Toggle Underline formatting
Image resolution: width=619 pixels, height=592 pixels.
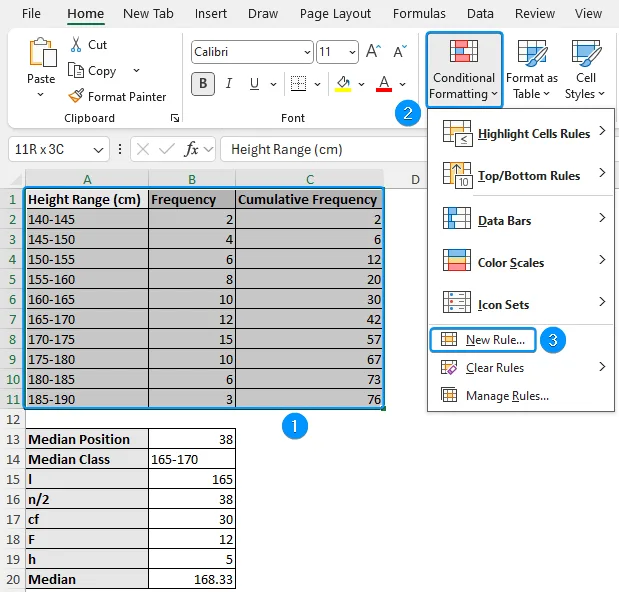[254, 84]
